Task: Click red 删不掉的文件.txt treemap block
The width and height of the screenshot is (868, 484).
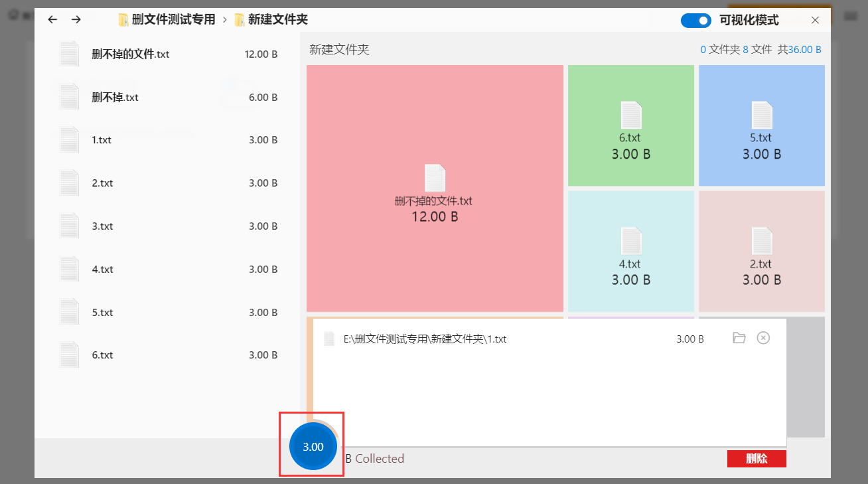Action: coord(435,189)
